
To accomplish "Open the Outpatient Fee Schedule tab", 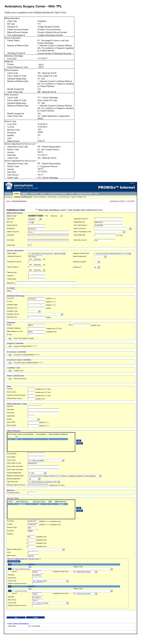I will coord(58,193).
